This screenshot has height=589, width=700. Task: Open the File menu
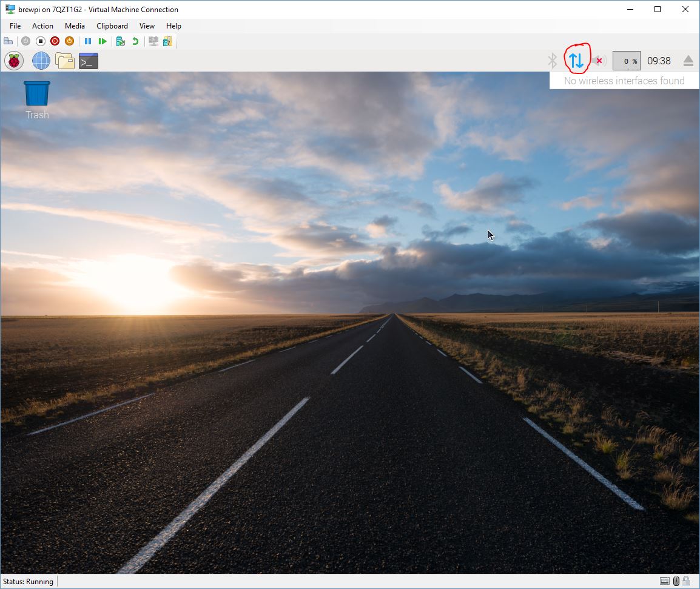click(x=15, y=26)
